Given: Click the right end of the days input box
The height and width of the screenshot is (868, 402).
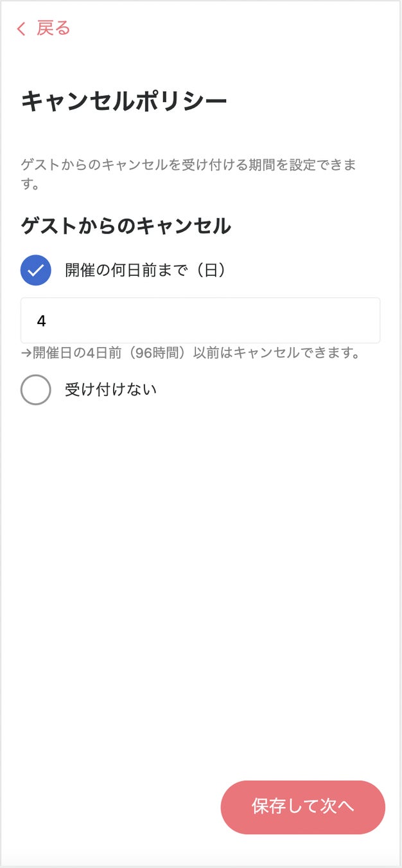Looking at the screenshot, I should (x=366, y=320).
